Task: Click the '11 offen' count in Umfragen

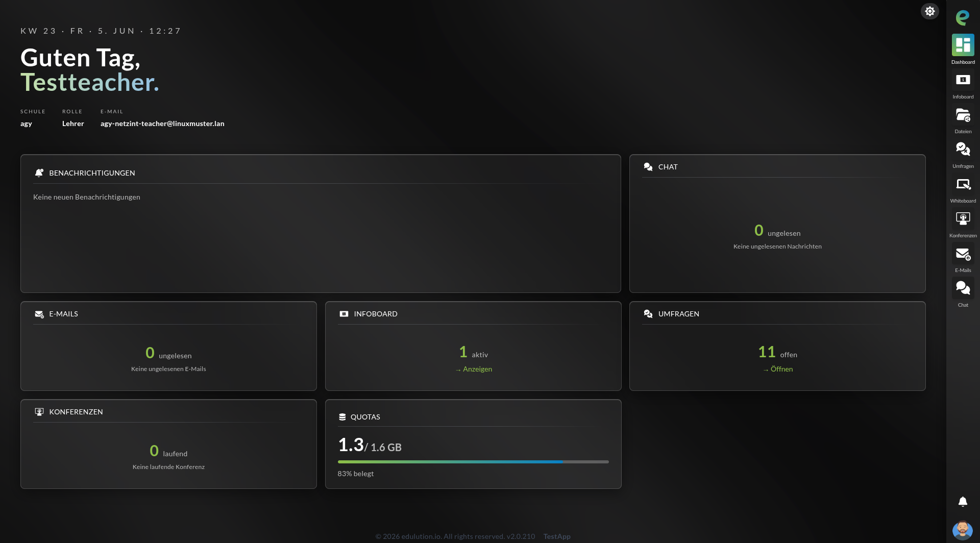Action: (x=777, y=352)
